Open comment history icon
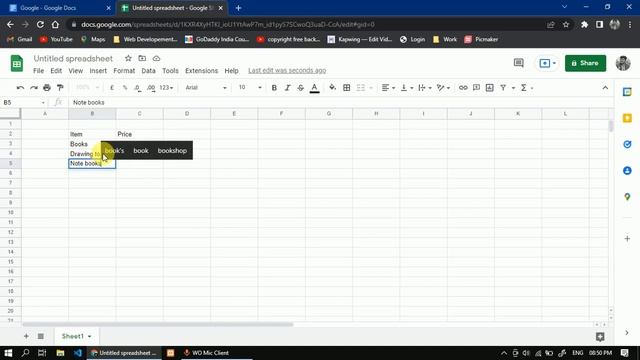 point(518,63)
